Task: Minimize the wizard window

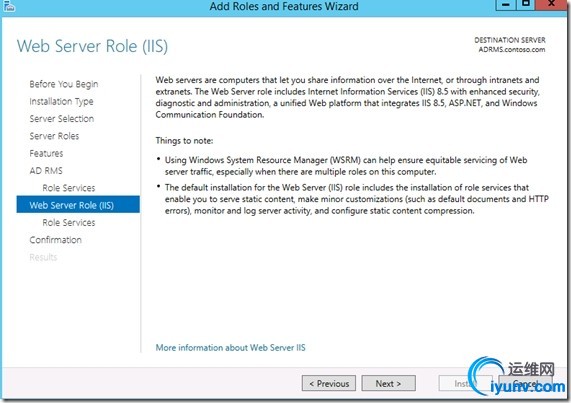Action: pyautogui.click(x=506, y=5)
